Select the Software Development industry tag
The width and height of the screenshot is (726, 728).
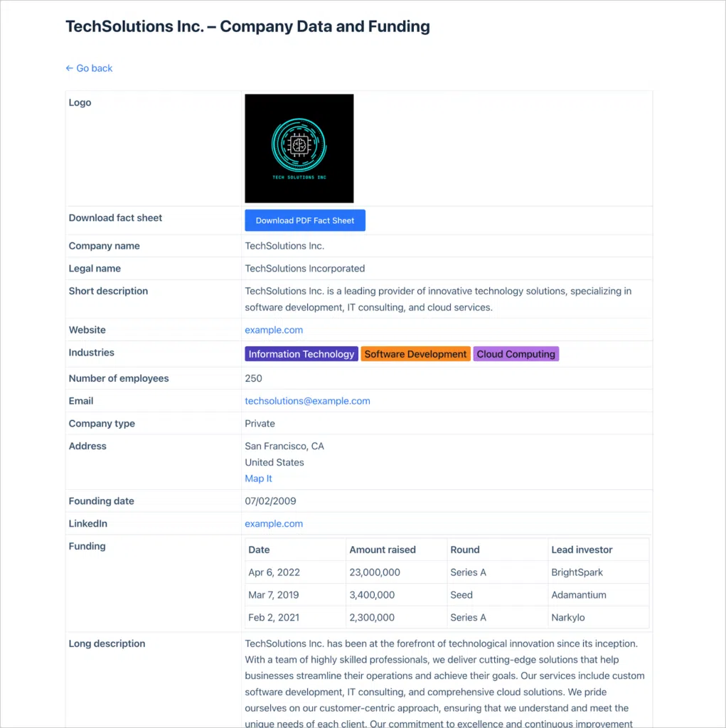click(x=415, y=354)
